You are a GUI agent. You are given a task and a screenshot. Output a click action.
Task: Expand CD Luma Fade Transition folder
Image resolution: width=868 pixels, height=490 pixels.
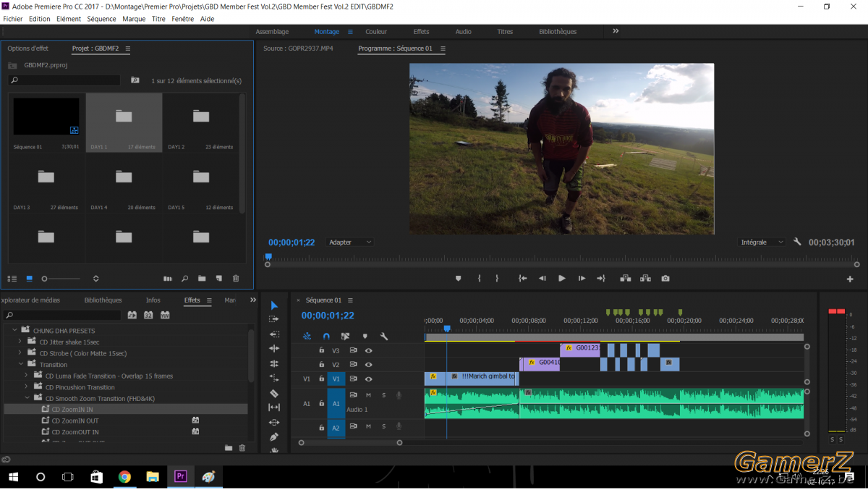click(x=27, y=376)
